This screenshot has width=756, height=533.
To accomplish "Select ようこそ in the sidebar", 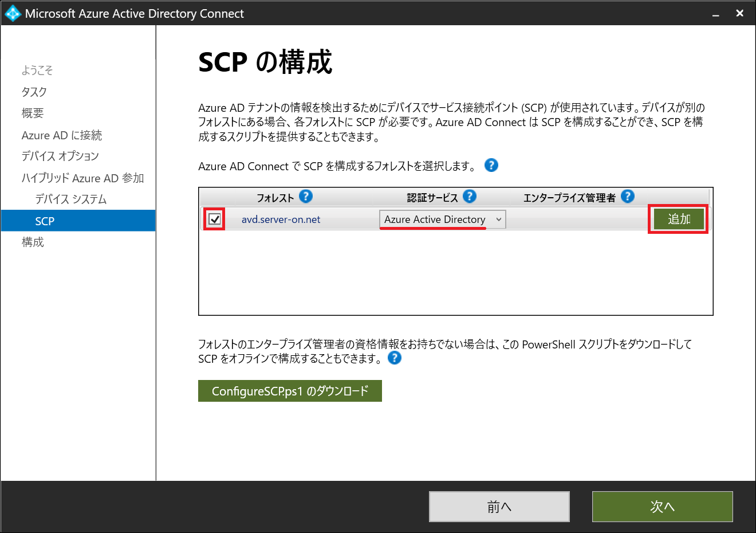I will (37, 70).
